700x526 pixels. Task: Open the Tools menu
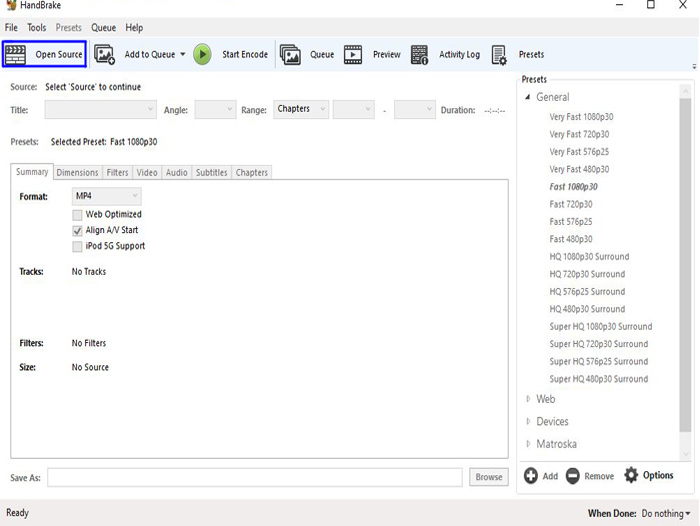click(37, 28)
